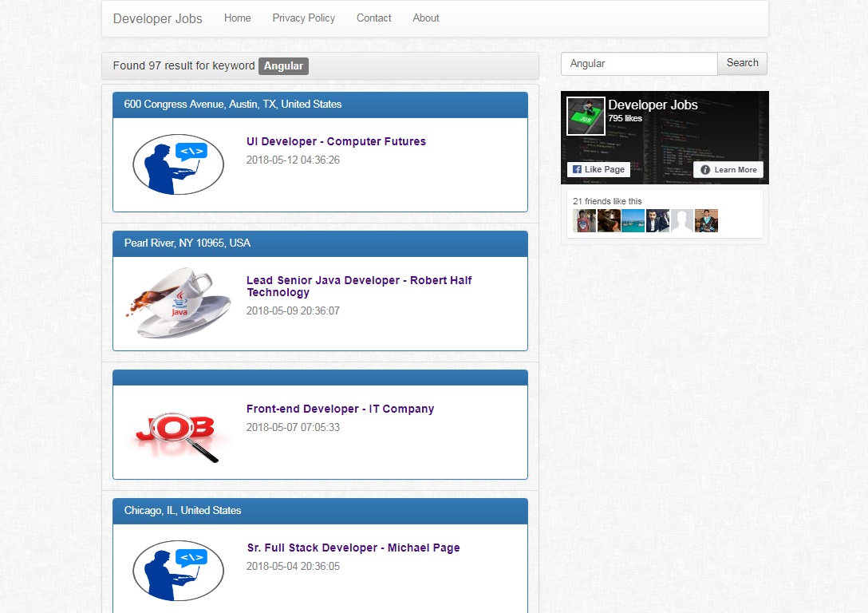
Task: Click the fourth friend avatar in suit
Action: [x=657, y=220]
